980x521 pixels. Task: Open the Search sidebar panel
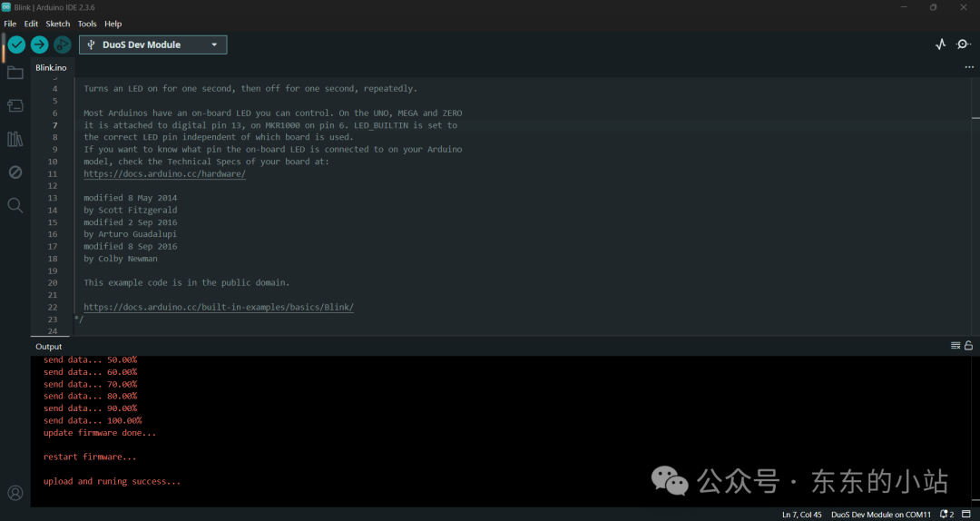pos(15,205)
